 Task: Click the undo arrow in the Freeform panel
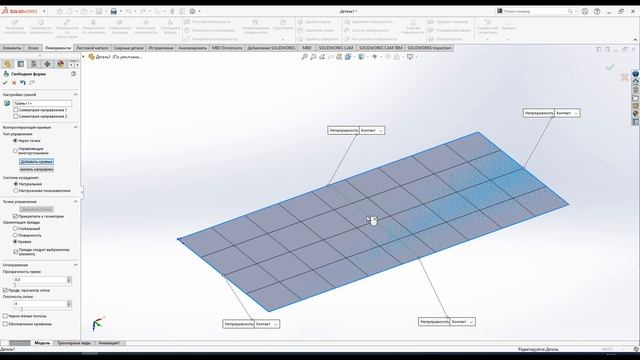23,83
